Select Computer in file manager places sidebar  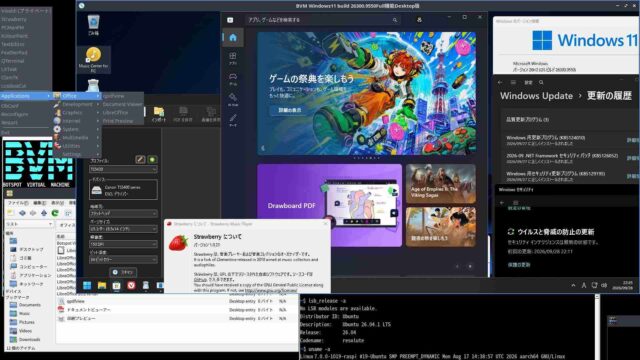point(29,267)
